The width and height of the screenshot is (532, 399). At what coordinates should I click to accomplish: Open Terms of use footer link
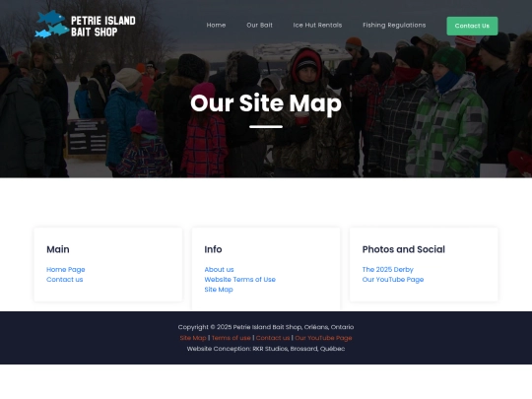pos(232,338)
